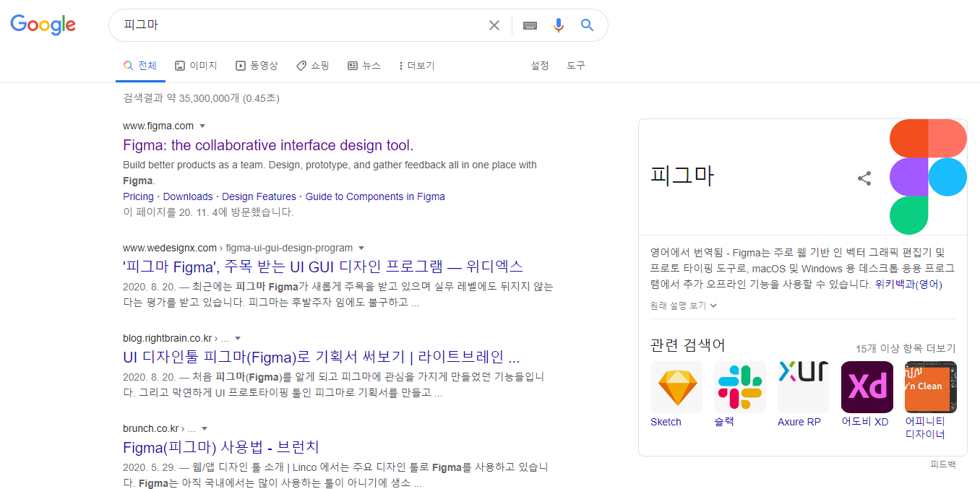Switch to the 뉴스 tab

coord(364,66)
